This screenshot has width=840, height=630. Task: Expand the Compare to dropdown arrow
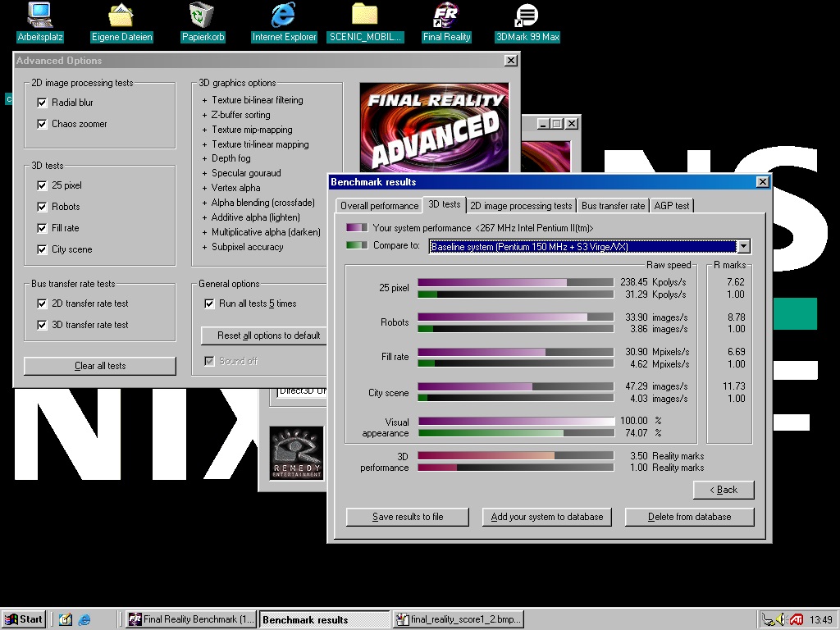(743, 246)
